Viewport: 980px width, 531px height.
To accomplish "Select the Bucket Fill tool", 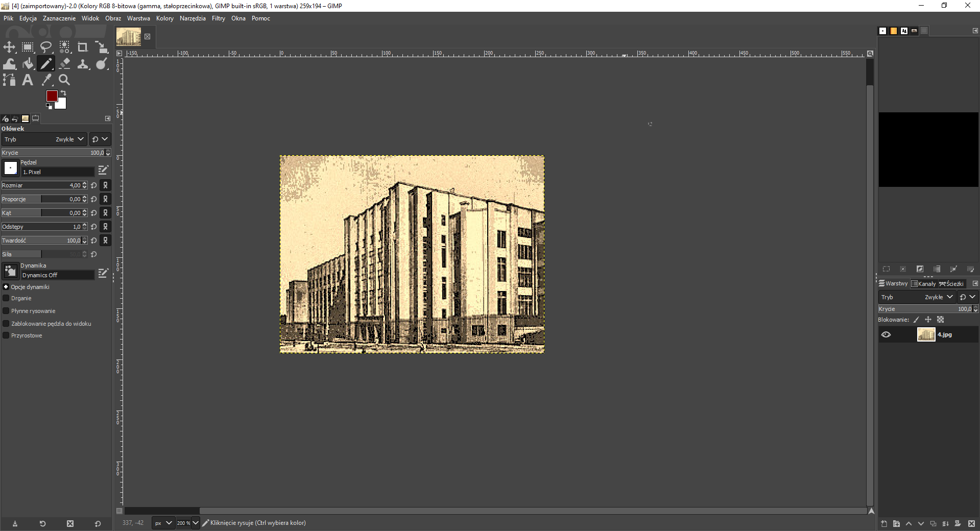I will pos(28,64).
